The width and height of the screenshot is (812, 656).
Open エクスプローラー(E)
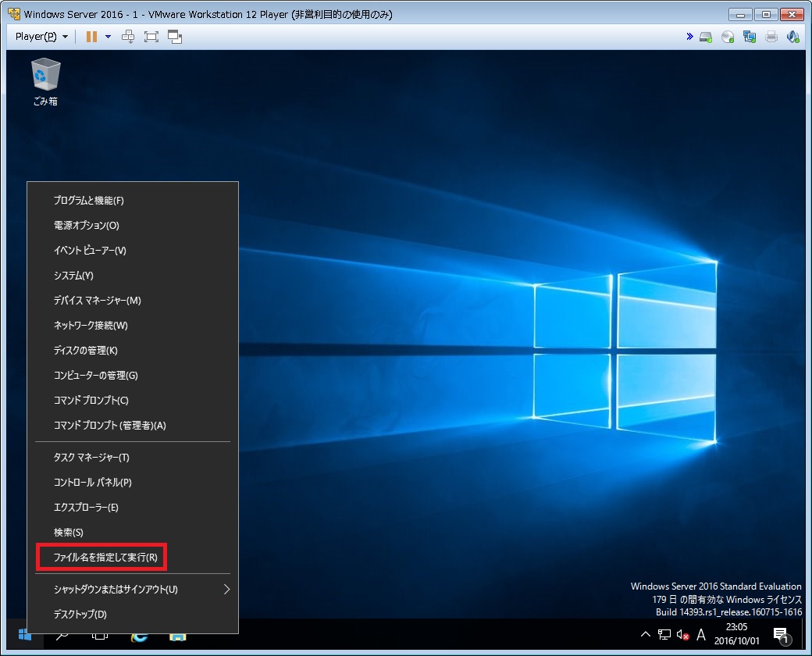pos(133,508)
